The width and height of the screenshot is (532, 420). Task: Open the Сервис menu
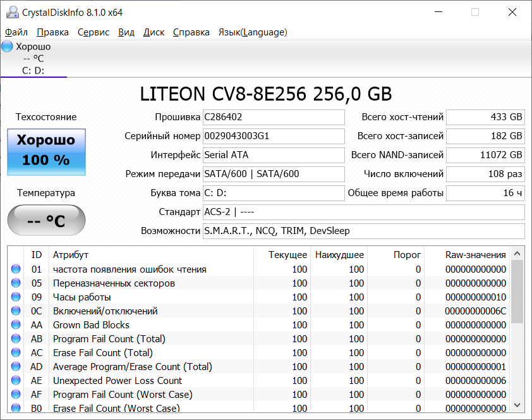pyautogui.click(x=94, y=32)
